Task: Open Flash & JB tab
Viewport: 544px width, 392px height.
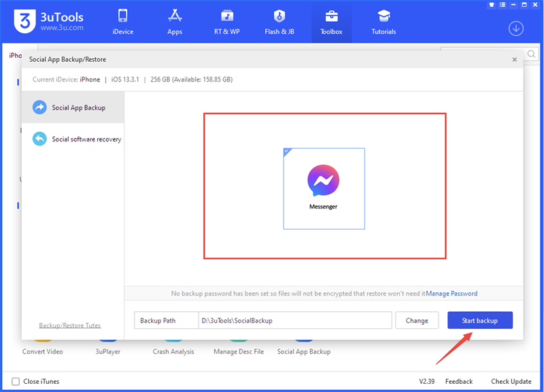Action: tap(279, 22)
